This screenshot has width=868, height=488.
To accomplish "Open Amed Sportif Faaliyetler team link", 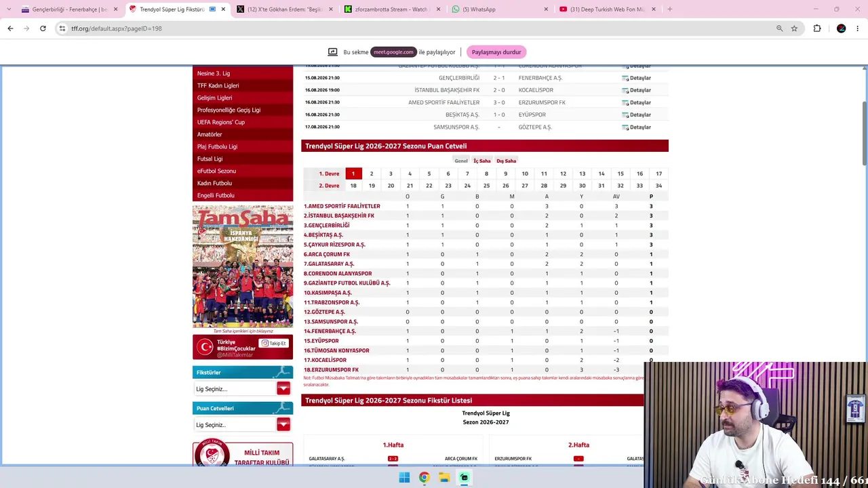I will click(x=342, y=206).
